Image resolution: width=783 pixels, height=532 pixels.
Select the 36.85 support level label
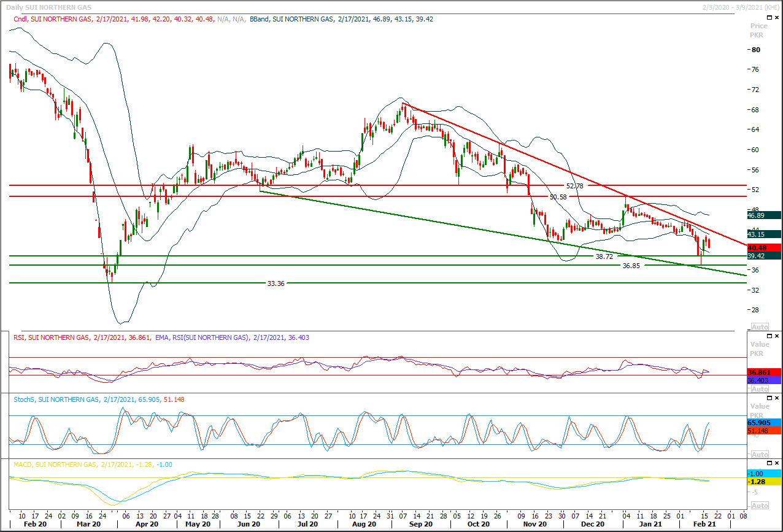631,266
